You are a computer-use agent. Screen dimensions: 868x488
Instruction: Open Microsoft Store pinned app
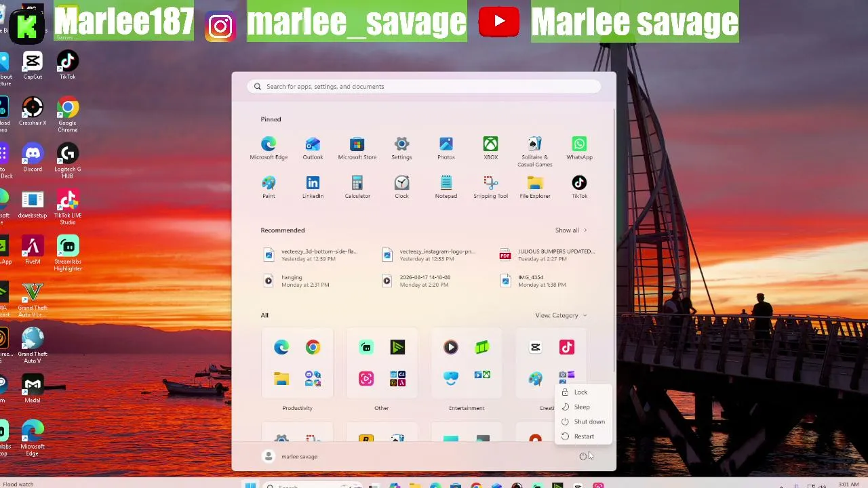coord(357,148)
